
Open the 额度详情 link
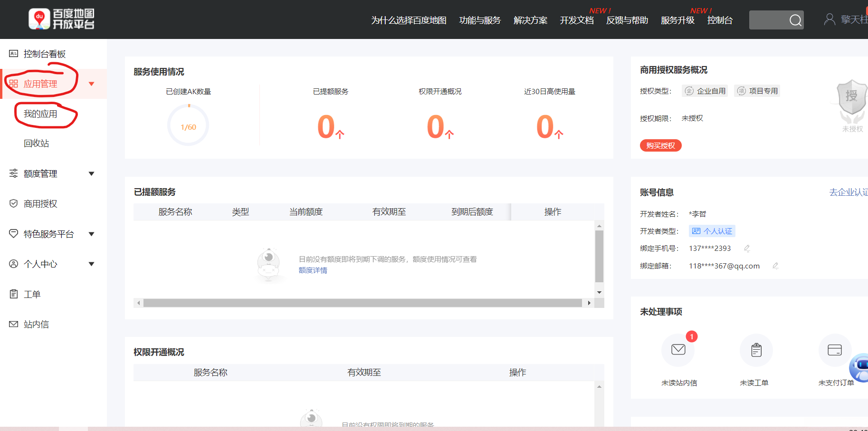(313, 270)
